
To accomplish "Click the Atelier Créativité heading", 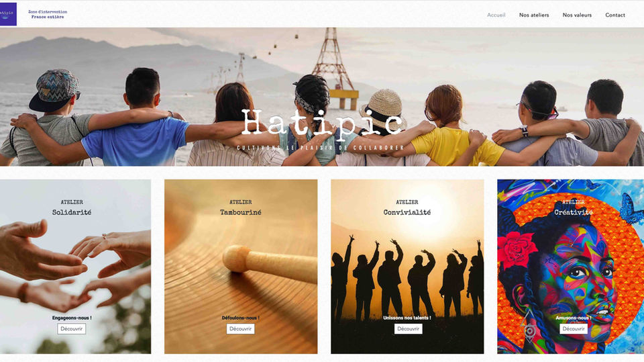I will pos(574,208).
